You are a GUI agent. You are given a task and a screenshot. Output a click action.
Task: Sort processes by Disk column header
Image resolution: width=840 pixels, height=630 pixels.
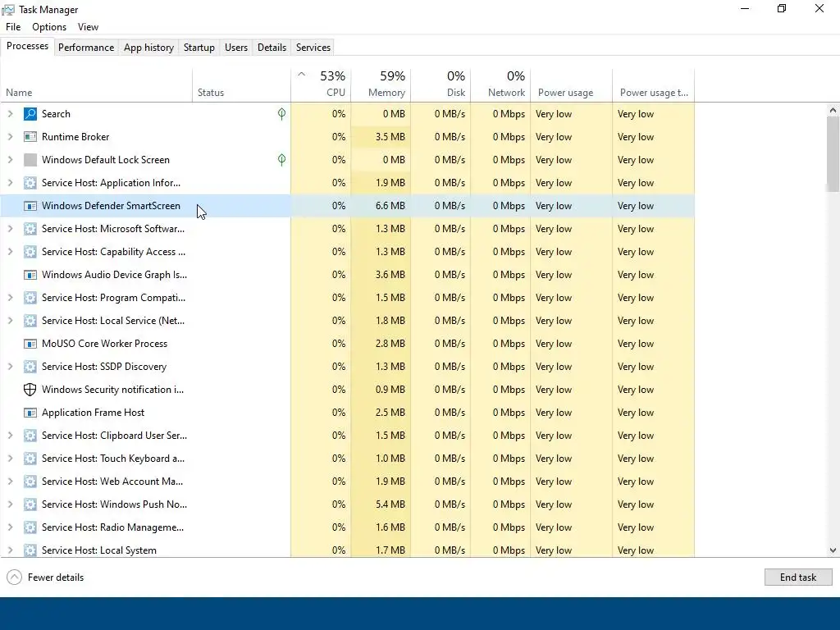(441, 85)
